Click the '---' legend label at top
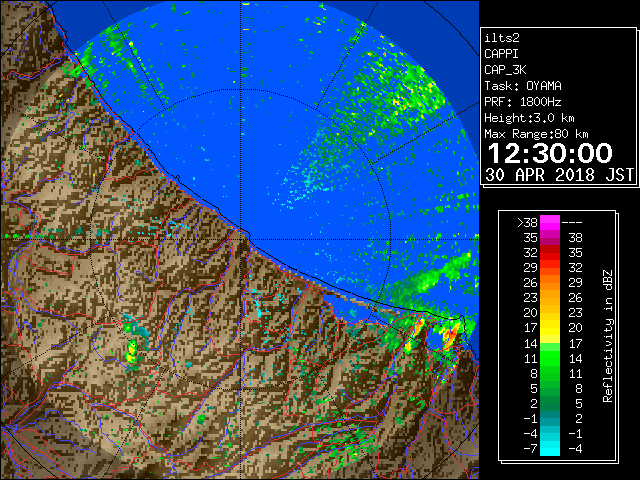The width and height of the screenshot is (640, 480). pos(572,223)
